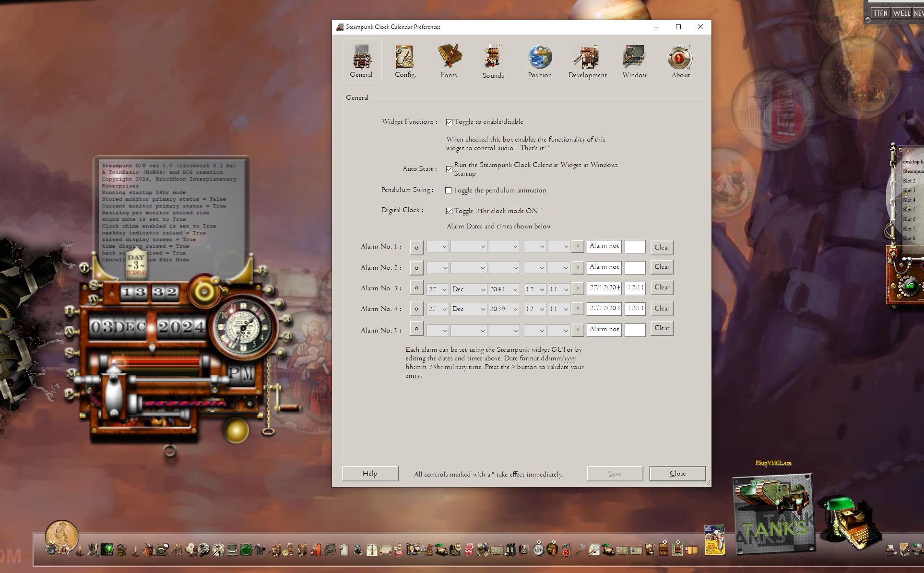Viewport: 924px width, 573px height.
Task: Click the Alarm No. 1 'o' toggle button
Action: click(x=416, y=247)
